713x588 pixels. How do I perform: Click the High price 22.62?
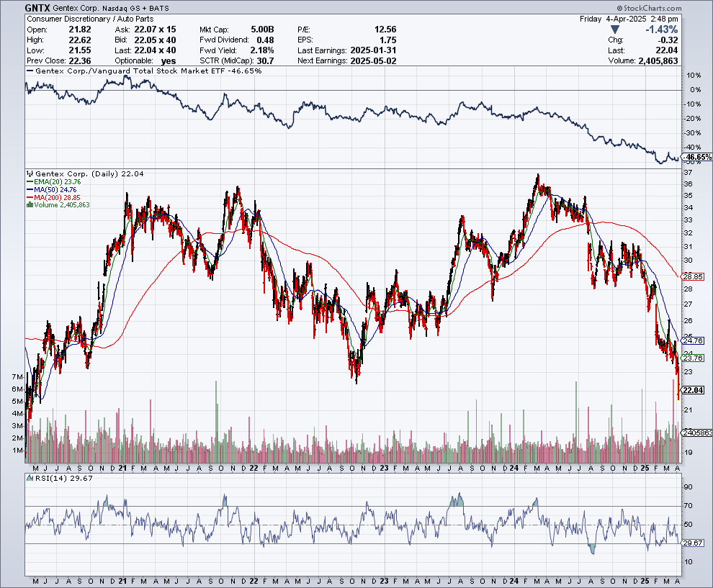tap(80, 40)
